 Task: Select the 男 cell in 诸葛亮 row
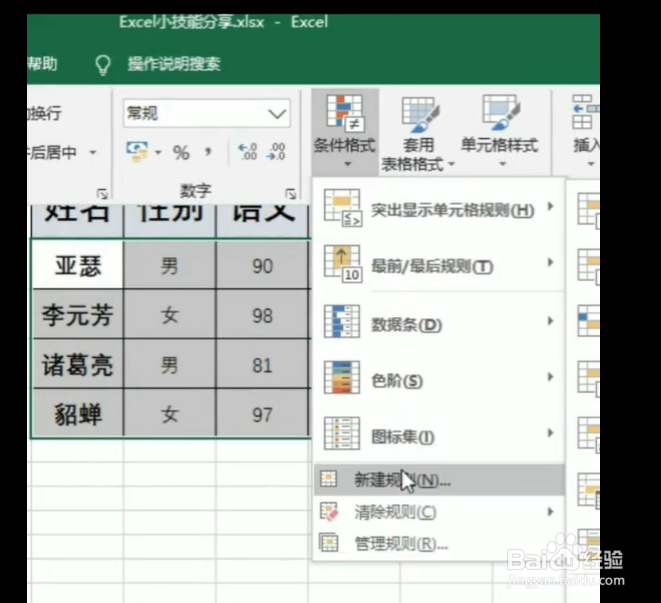(169, 364)
